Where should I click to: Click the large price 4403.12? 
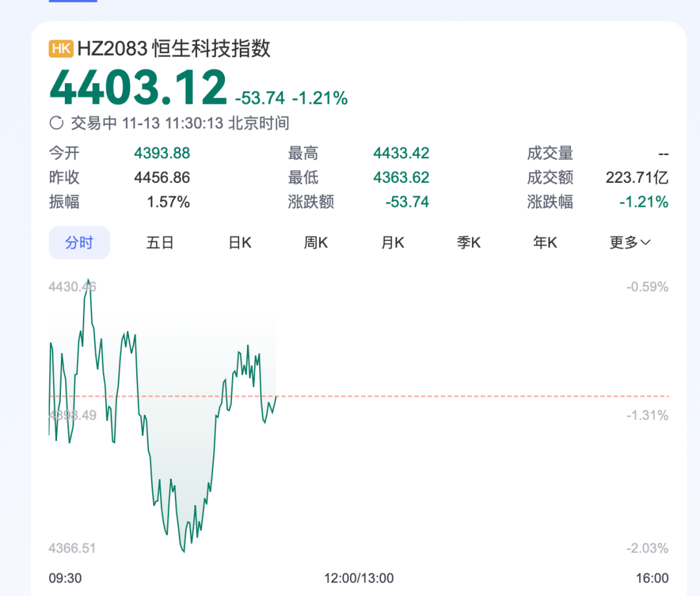pos(139,88)
